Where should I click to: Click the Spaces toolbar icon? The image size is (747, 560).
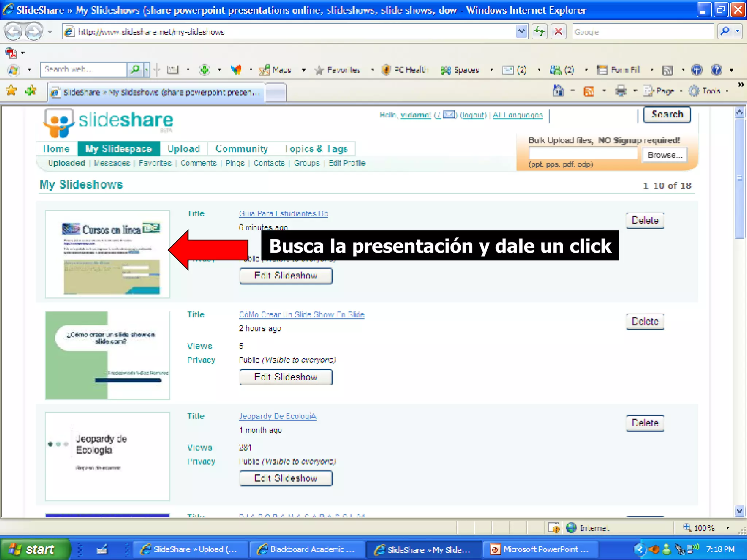446,70
